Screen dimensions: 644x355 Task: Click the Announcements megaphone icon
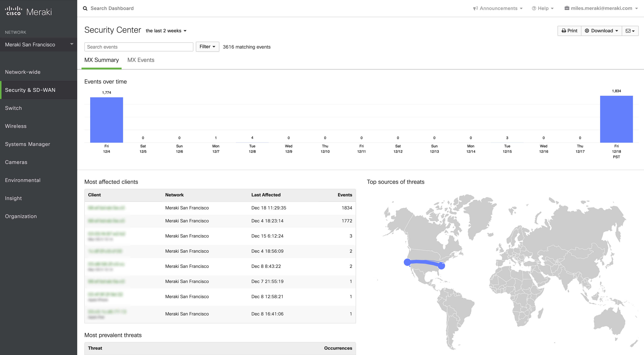click(x=475, y=8)
